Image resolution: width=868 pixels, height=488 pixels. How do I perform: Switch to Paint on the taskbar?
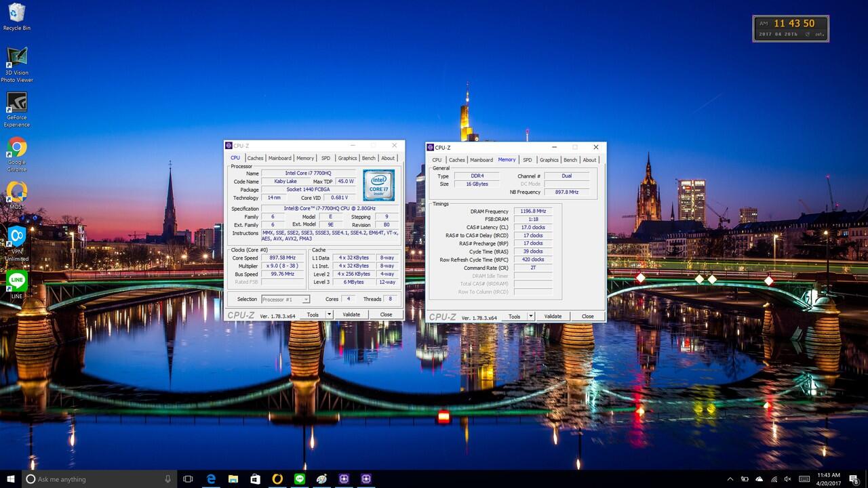coord(321,479)
